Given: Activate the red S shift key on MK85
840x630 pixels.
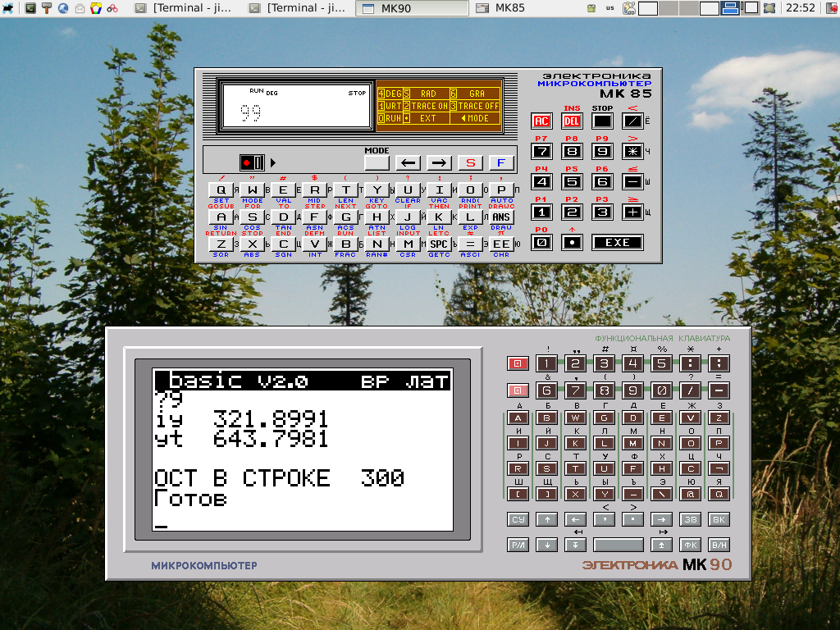Looking at the screenshot, I should (x=470, y=163).
